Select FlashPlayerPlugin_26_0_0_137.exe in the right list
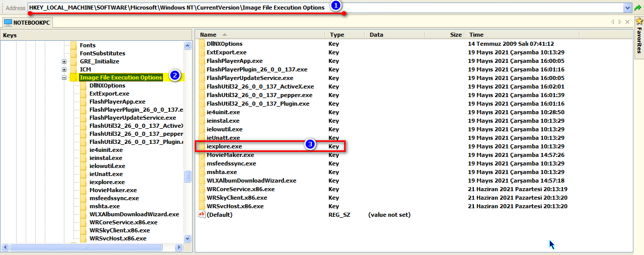This screenshot has width=644, height=255. (x=257, y=69)
